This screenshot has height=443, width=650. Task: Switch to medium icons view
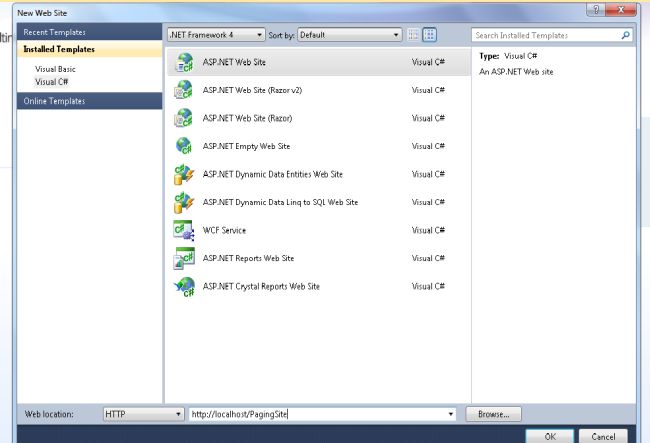[429, 35]
